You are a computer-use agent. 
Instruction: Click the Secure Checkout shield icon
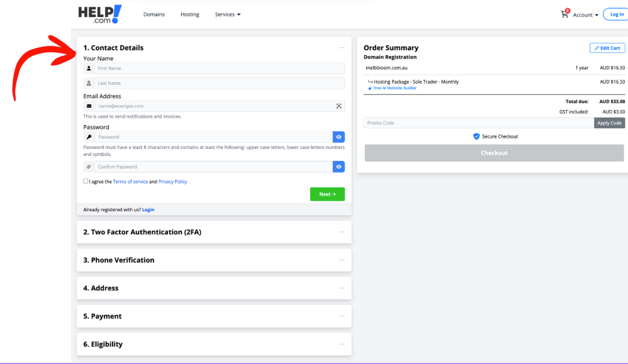[476, 136]
